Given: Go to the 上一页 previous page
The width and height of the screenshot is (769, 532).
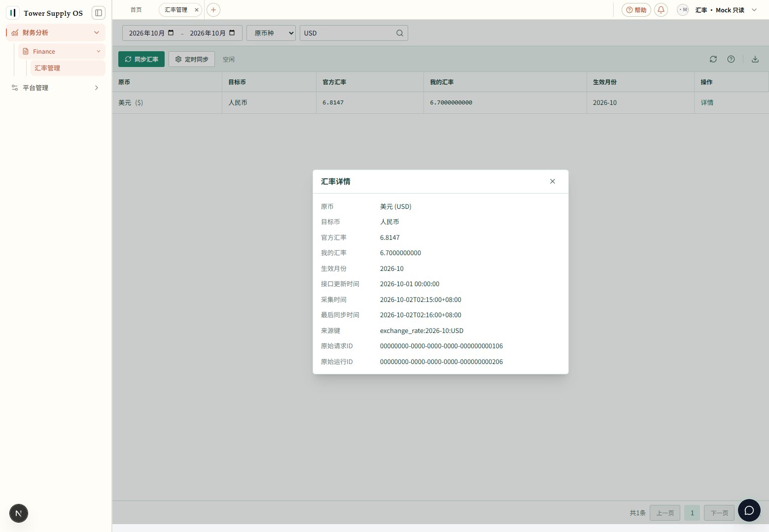Looking at the screenshot, I should point(665,513).
